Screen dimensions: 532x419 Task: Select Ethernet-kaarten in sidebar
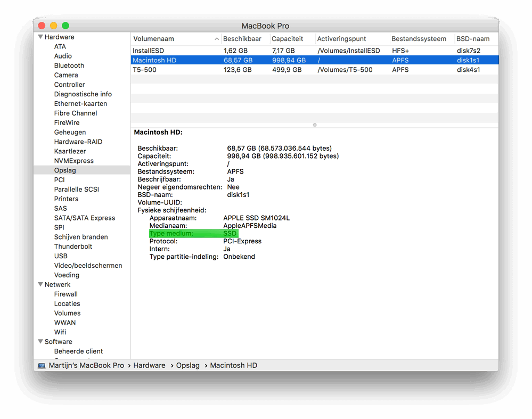[80, 103]
